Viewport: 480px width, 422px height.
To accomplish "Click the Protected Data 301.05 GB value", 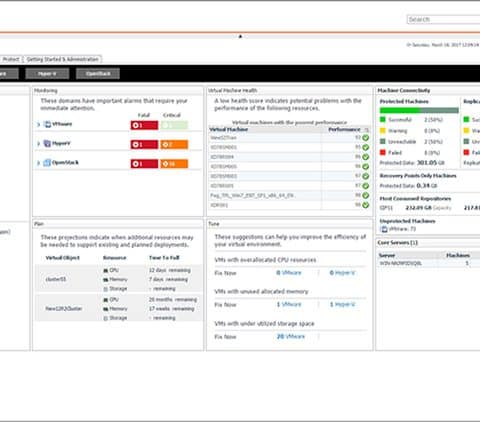I will (431, 163).
